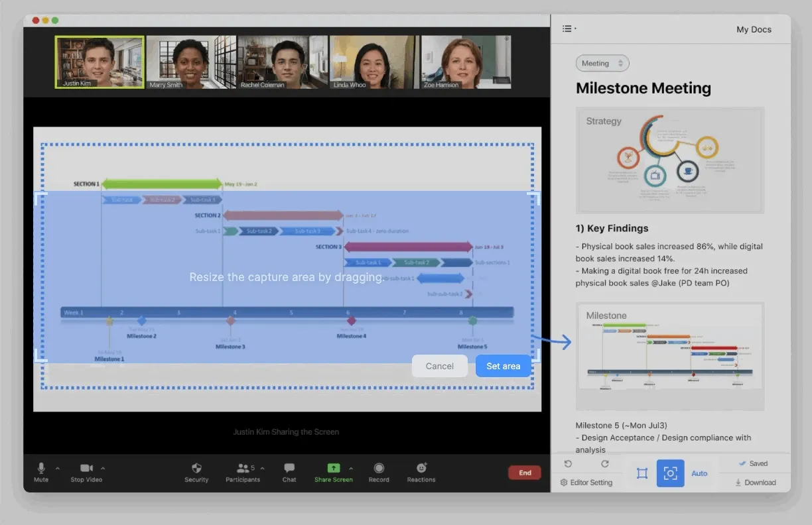
Task: Toggle Auto capture mode
Action: (699, 473)
